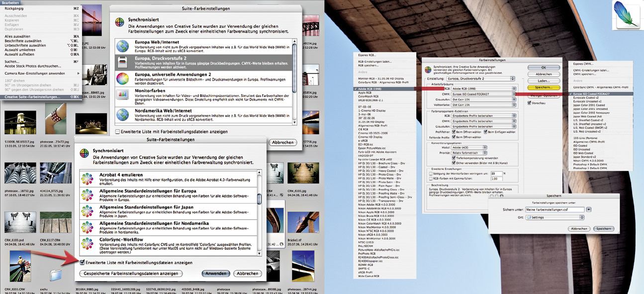Viewport: 644px width, 294px height.
Task: Enable Sättigung der Monitorfarben verringern checkbox
Action: [431, 174]
